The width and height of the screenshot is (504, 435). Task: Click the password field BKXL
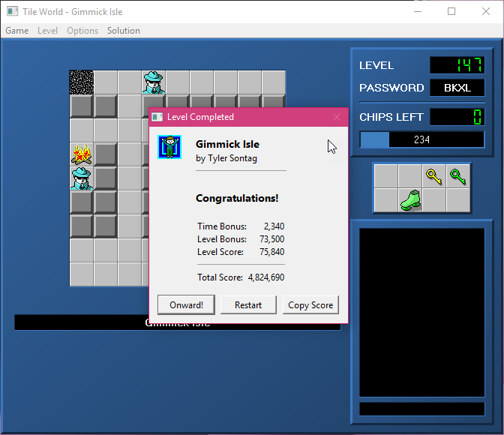pyautogui.click(x=457, y=88)
